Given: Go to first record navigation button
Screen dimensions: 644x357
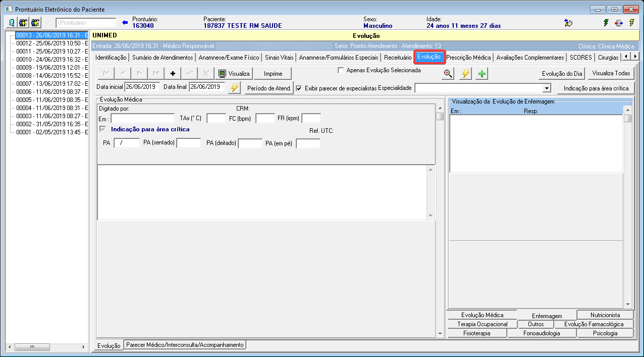Looking at the screenshot, I should click(106, 73).
